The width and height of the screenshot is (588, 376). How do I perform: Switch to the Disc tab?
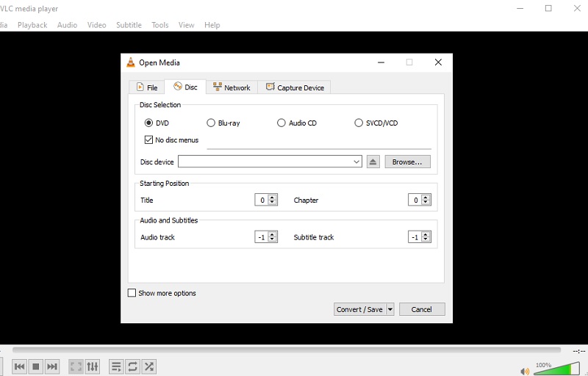185,87
